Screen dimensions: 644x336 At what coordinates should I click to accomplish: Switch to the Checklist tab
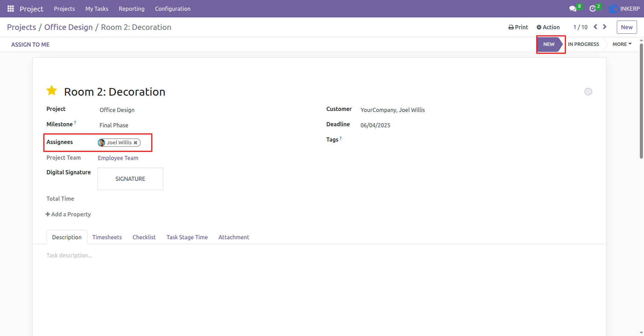coord(144,237)
